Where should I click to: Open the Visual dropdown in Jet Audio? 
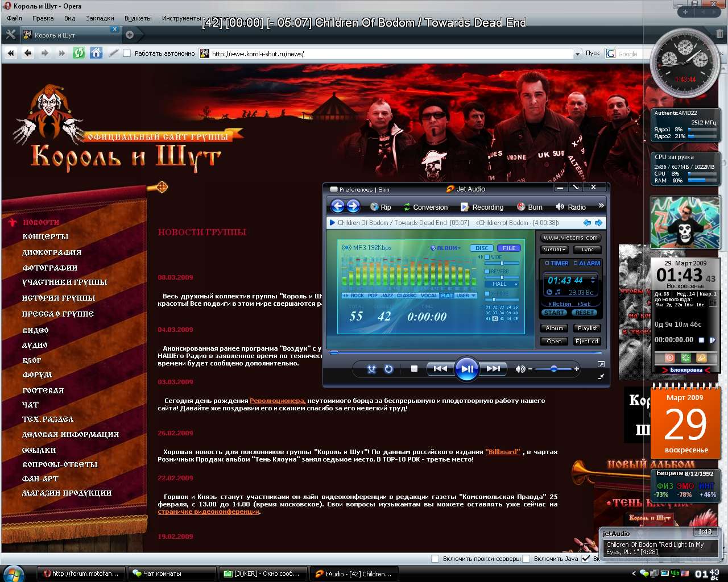(x=555, y=250)
